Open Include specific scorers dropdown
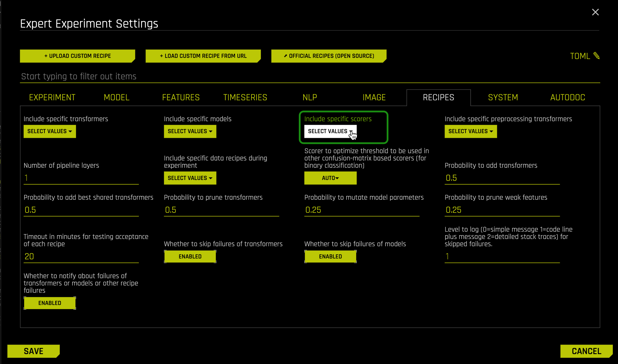Screen dimensions: 618x364 pyautogui.click(x=330, y=131)
